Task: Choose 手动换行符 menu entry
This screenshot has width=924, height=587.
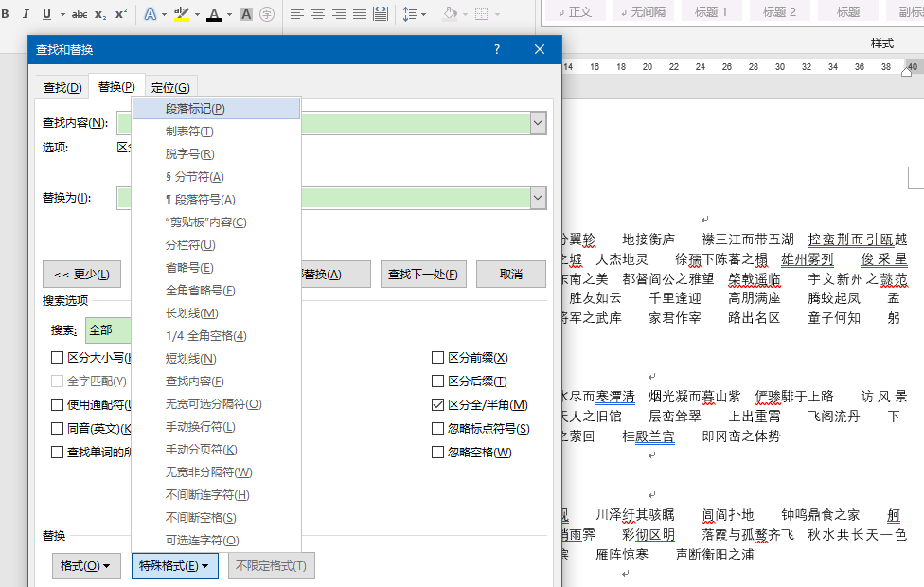Action: [x=216, y=427]
